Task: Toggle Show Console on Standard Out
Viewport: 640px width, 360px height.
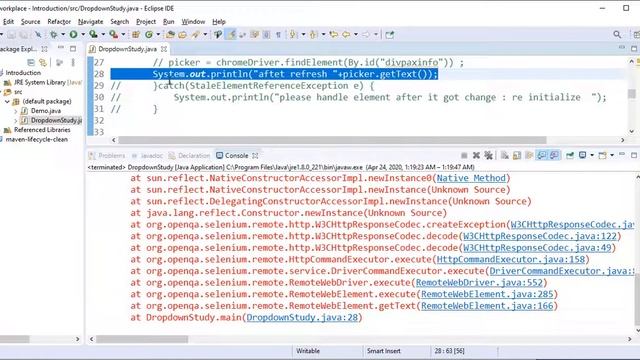Action: pos(542,156)
